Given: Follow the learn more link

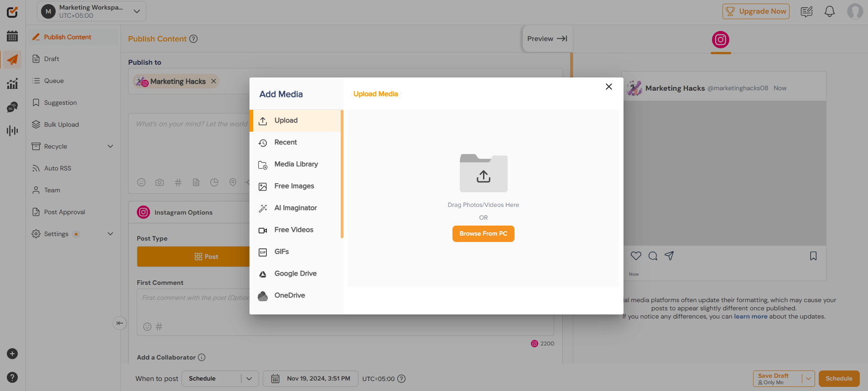Looking at the screenshot, I should (x=750, y=316).
